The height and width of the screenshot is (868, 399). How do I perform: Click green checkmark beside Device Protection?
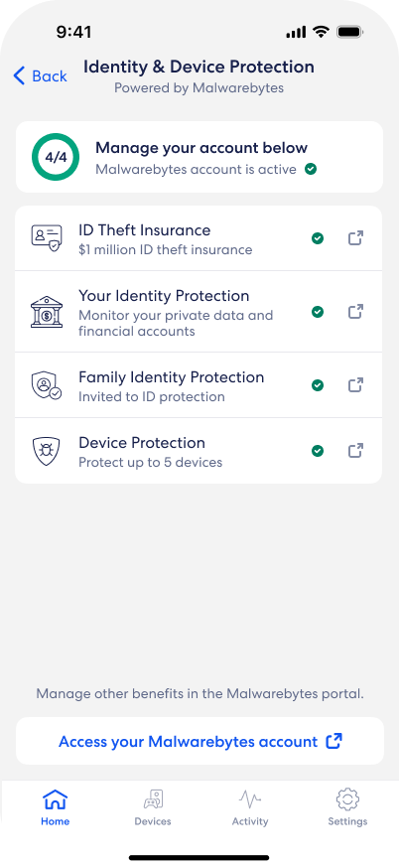317,451
